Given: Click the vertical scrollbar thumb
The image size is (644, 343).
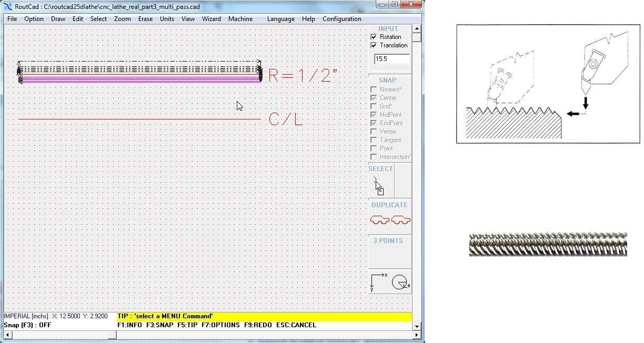Looking at the screenshot, I should pyautogui.click(x=417, y=38).
